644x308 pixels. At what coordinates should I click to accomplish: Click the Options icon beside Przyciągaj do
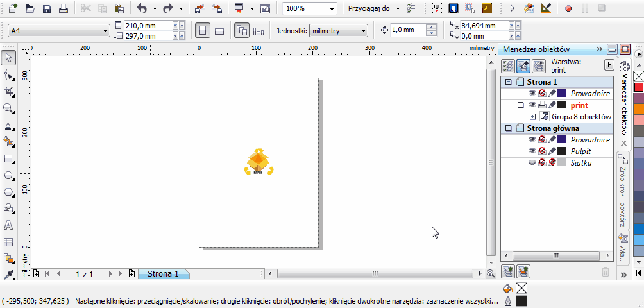pyautogui.click(x=411, y=8)
